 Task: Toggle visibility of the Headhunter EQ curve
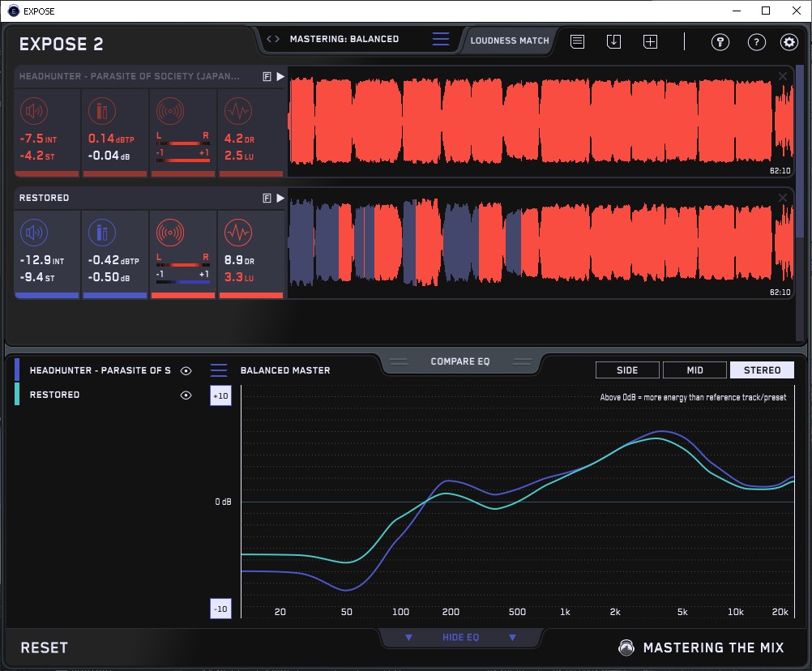click(x=186, y=370)
